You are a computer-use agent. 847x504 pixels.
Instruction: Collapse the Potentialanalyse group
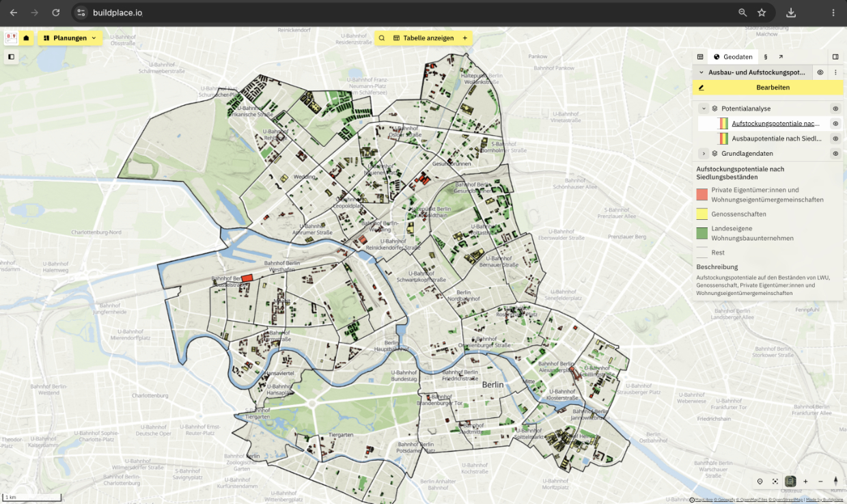click(704, 109)
